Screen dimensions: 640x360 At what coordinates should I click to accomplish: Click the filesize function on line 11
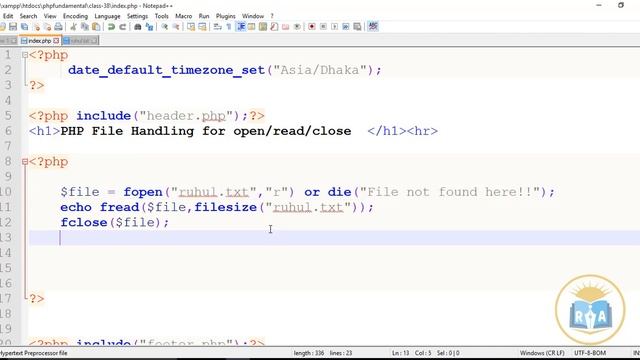[x=225, y=207]
